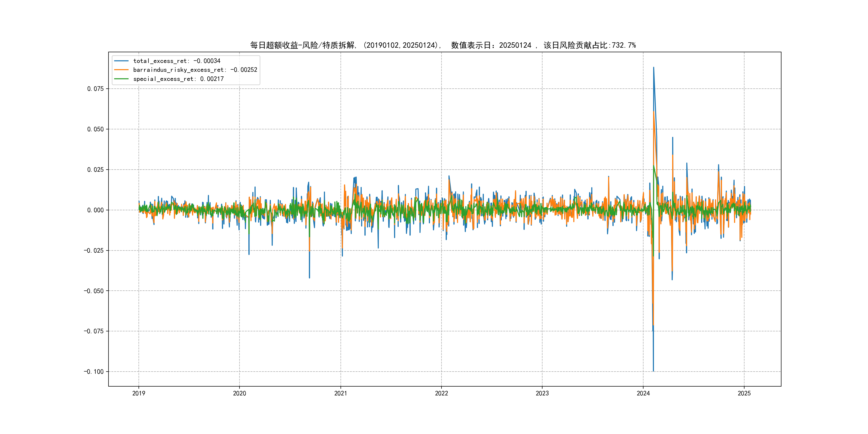Click the 2023 x-axis tick label
Image resolution: width=868 pixels, height=434 pixels.
(542, 393)
